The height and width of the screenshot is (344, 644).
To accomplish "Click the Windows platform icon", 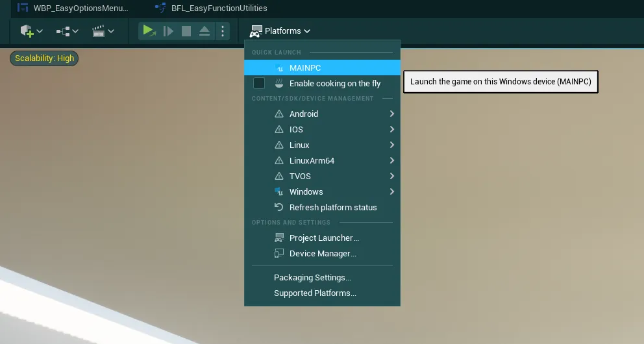I will point(279,191).
